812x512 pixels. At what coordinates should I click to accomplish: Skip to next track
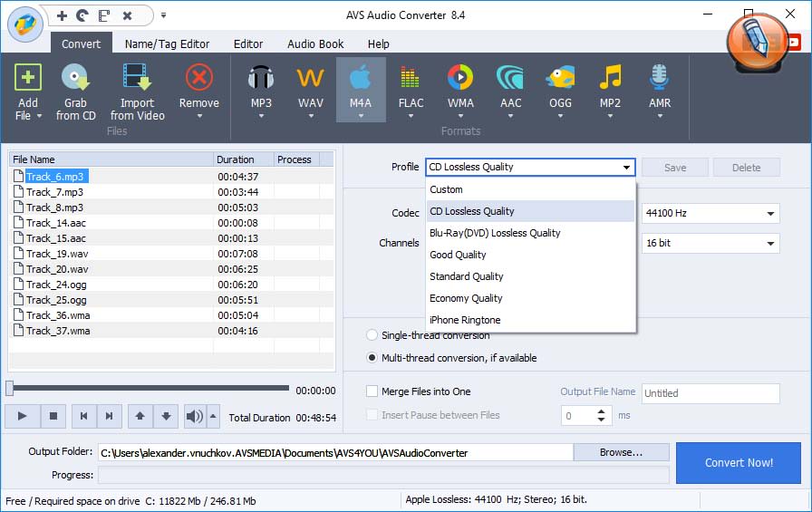click(x=110, y=416)
